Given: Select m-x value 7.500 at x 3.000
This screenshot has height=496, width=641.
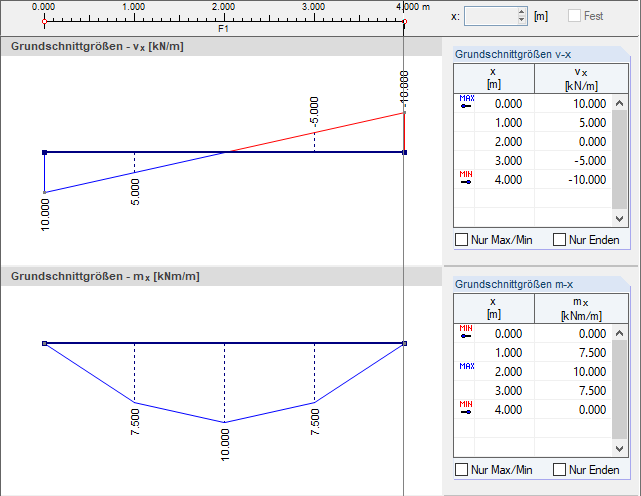Looking at the screenshot, I should [x=573, y=391].
